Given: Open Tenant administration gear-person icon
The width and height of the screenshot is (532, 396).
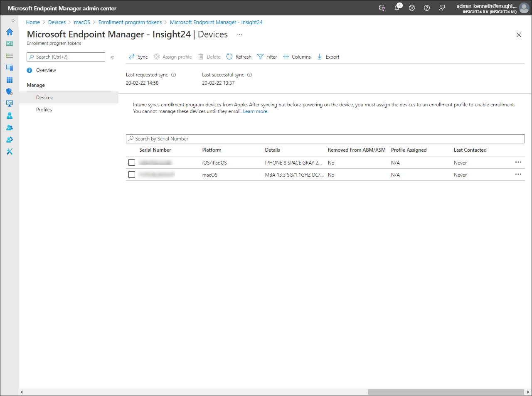Looking at the screenshot, I should coord(9,140).
